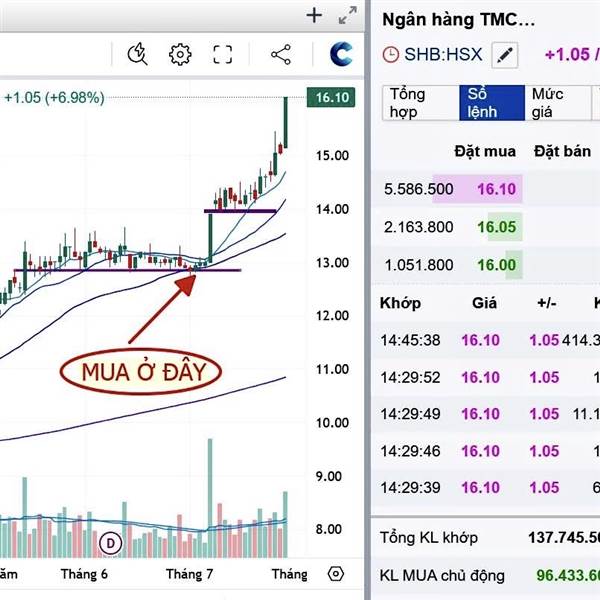Click value 96.433.60 green volume
The width and height of the screenshot is (600, 600).
[x=568, y=576]
